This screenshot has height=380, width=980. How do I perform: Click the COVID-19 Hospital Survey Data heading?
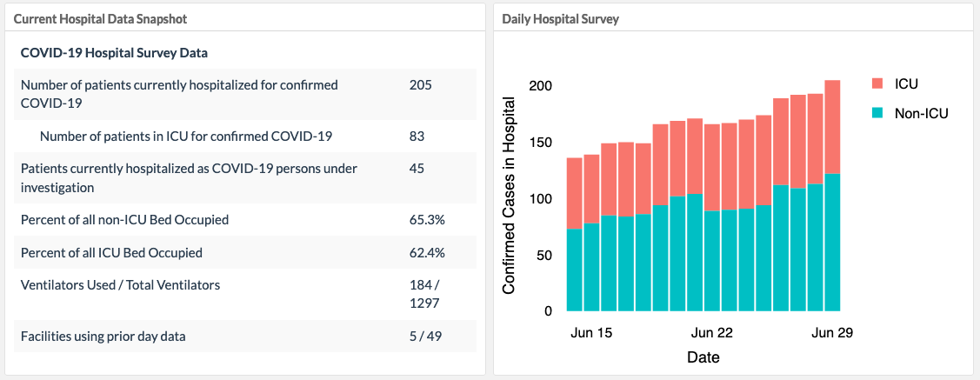114,53
